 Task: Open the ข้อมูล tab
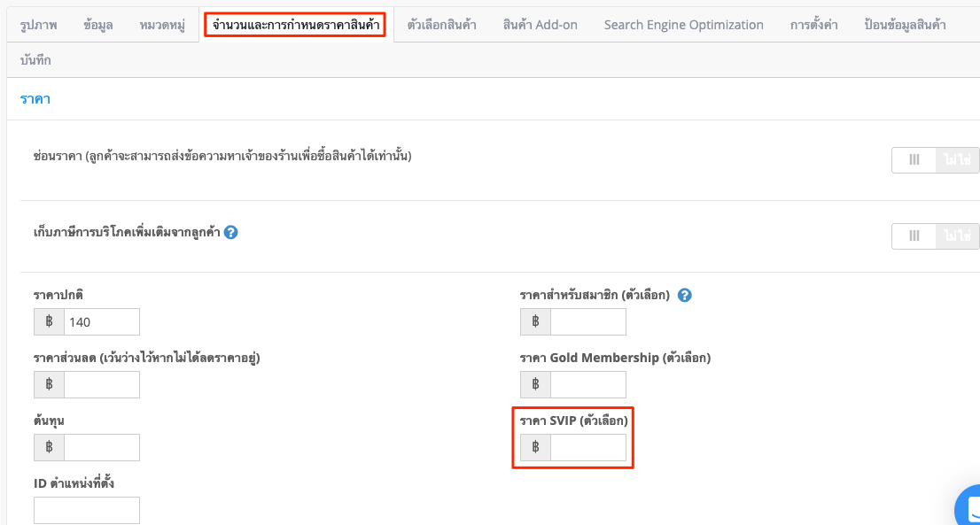98,25
